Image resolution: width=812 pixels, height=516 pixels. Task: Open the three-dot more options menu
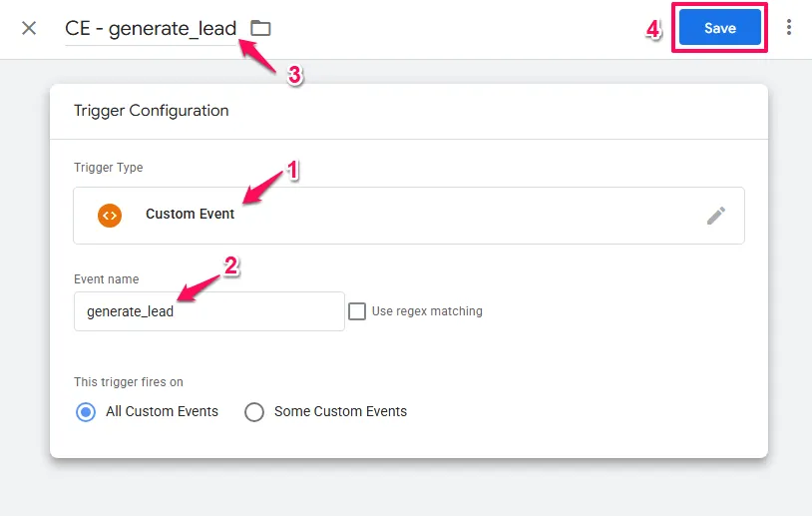point(789,28)
